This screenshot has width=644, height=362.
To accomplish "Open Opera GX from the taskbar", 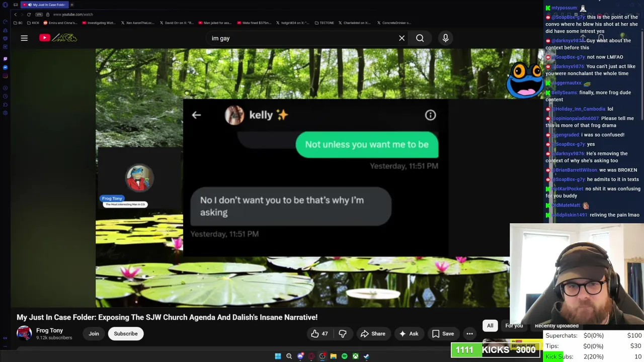I will [311, 356].
